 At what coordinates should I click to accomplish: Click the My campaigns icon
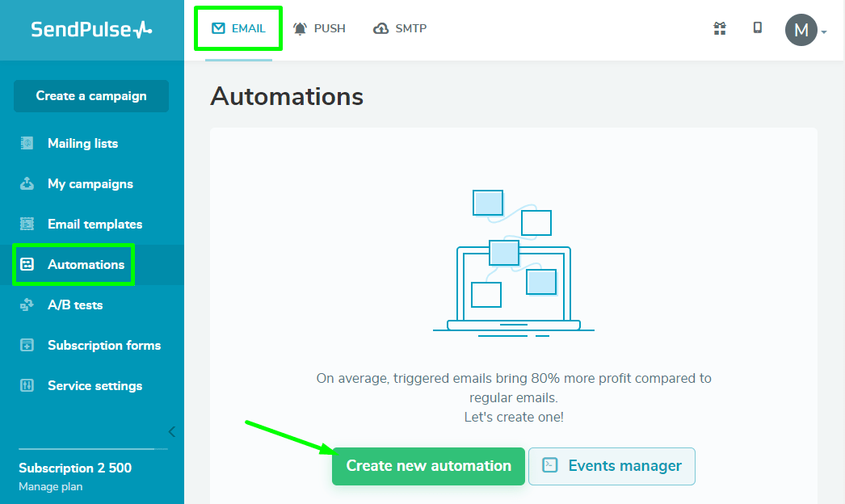tap(27, 183)
